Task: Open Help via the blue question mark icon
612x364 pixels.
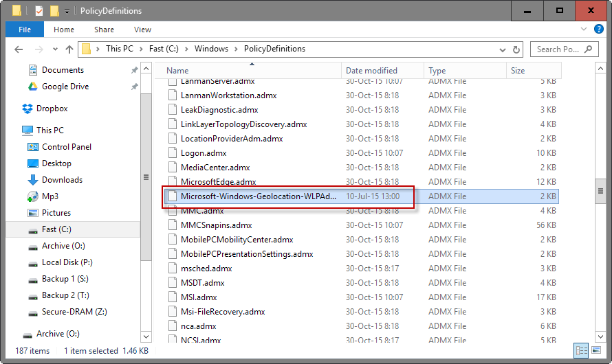Action: (599, 29)
